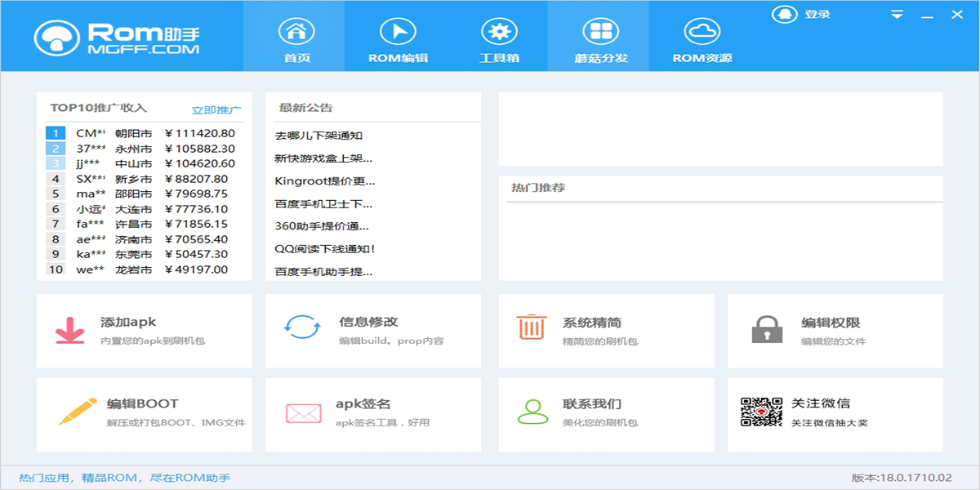This screenshot has width=980, height=490.
Task: Click the 编辑权限 padlock icon
Action: pyautogui.click(x=767, y=328)
